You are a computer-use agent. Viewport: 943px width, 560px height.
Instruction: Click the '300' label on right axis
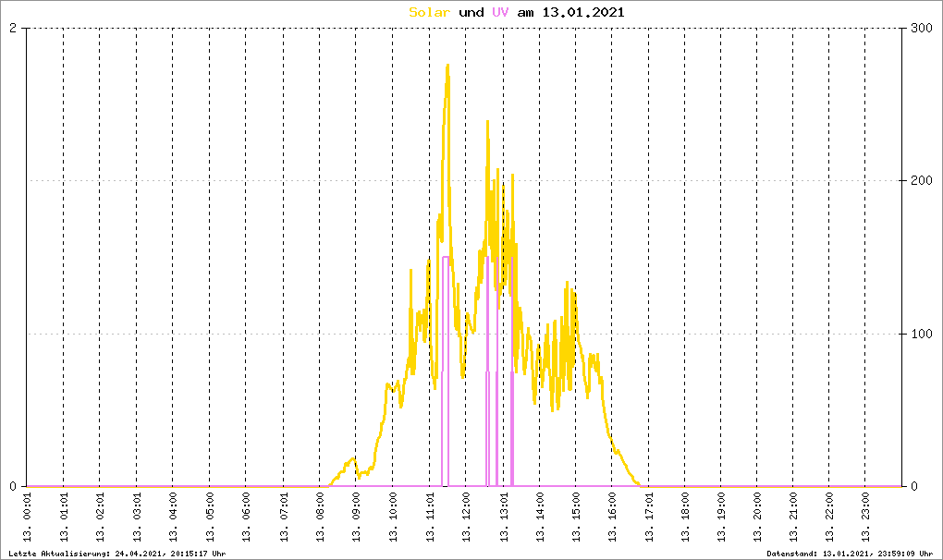[922, 29]
